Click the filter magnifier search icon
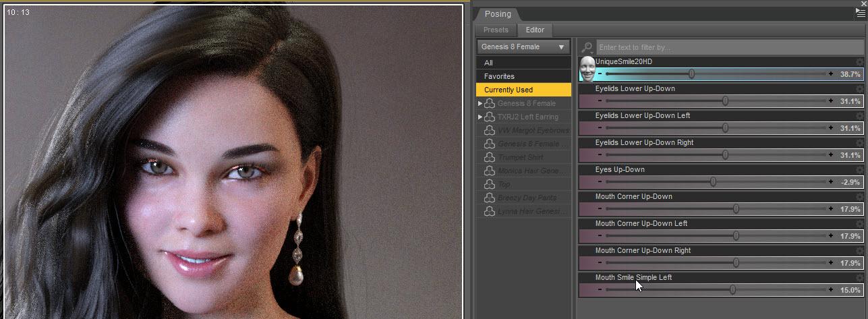The image size is (868, 319). 587,47
